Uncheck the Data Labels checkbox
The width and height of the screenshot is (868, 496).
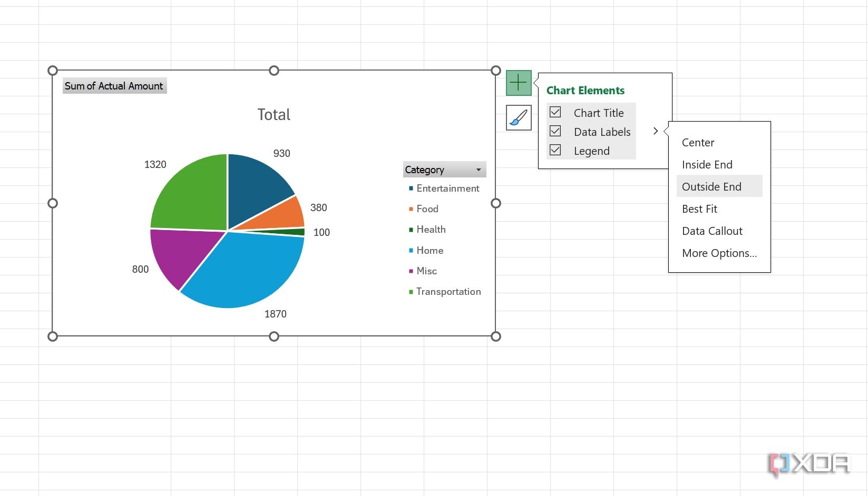pos(555,131)
